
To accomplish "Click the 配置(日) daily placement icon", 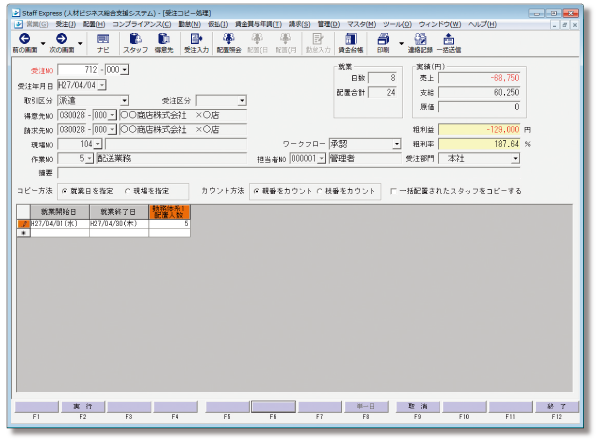I will coord(257,39).
